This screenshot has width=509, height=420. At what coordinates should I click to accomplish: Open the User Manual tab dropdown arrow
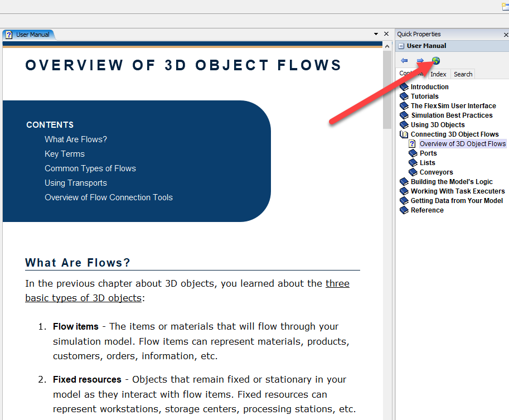point(376,35)
